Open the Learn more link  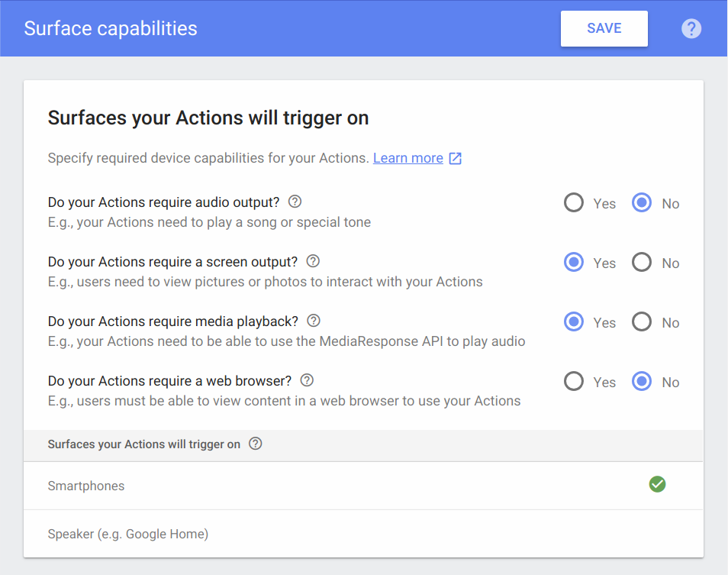[407, 158]
